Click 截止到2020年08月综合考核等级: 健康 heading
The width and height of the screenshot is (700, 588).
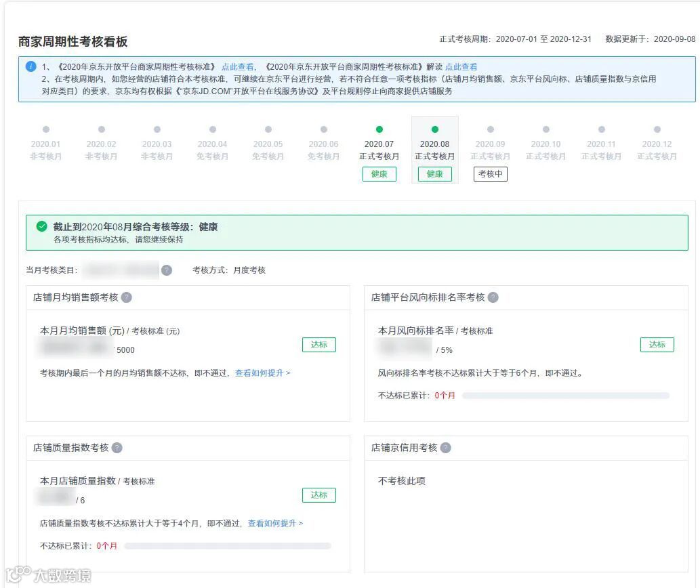click(x=136, y=227)
